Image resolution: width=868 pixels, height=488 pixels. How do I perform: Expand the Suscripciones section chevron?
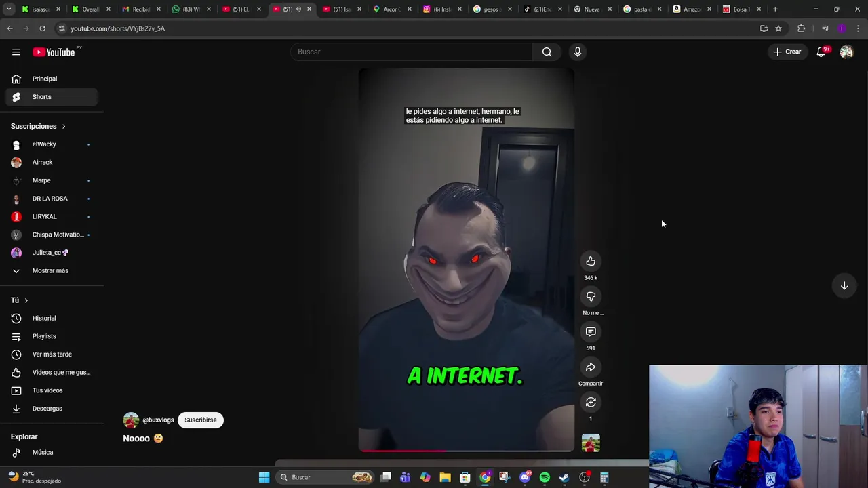coord(64,126)
